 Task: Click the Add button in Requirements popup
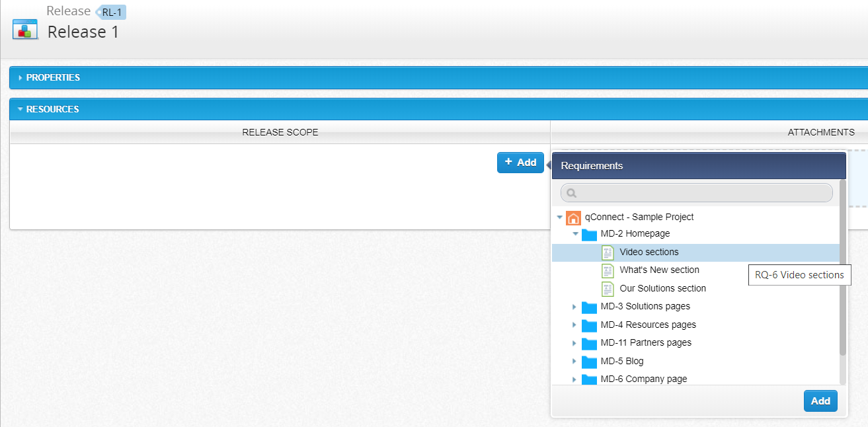pyautogui.click(x=820, y=401)
